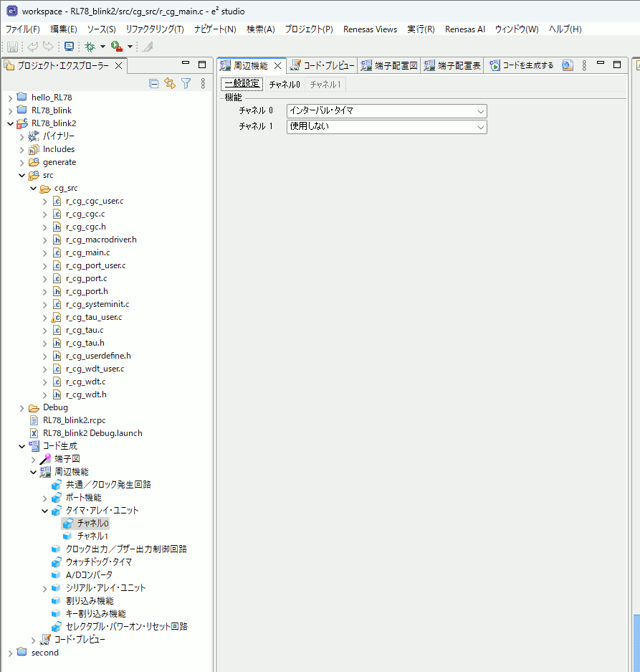This screenshot has width=640, height=672.
Task: Click the Save toolbar icon
Action: point(12,47)
